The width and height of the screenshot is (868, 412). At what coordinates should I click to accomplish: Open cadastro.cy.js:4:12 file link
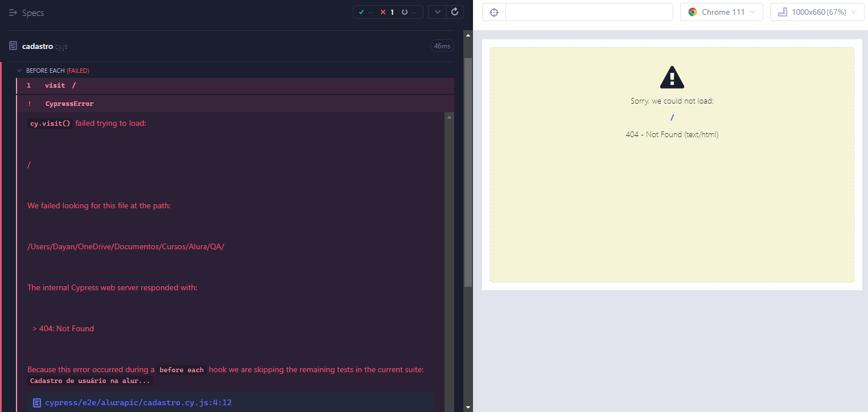point(138,403)
